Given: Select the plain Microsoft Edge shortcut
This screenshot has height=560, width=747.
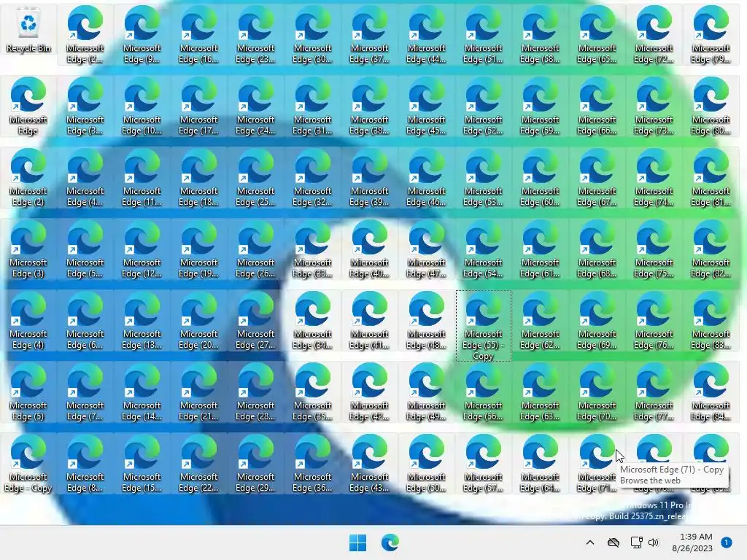Looking at the screenshot, I should point(28,106).
